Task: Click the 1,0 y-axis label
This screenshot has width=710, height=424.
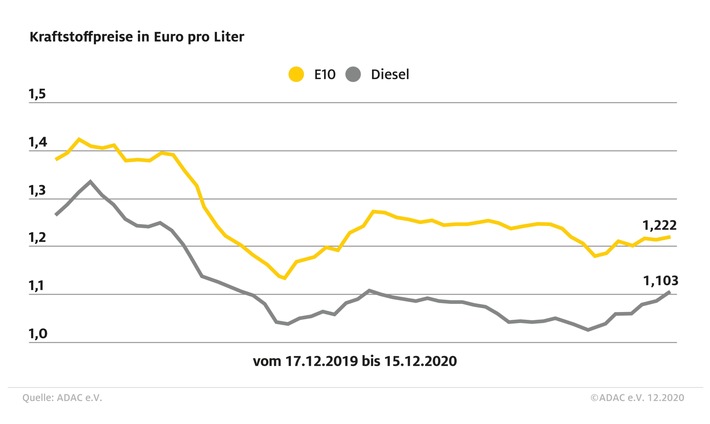Action: [x=37, y=333]
